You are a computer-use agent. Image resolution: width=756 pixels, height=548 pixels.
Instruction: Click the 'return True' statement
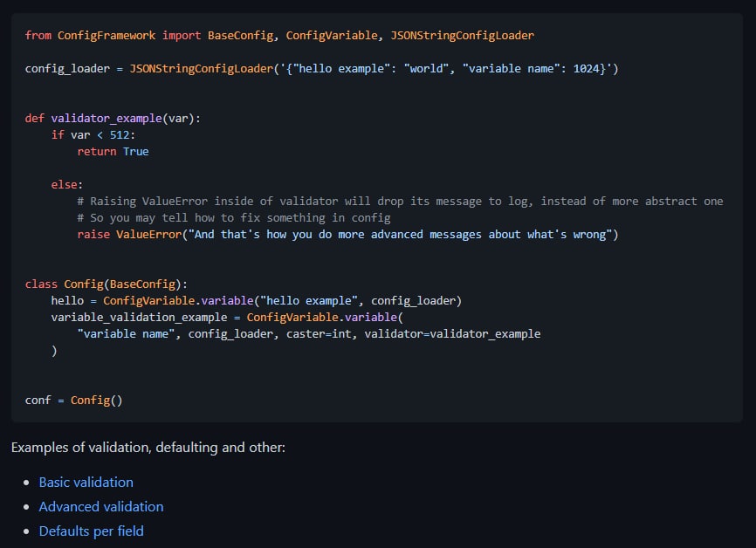(113, 151)
